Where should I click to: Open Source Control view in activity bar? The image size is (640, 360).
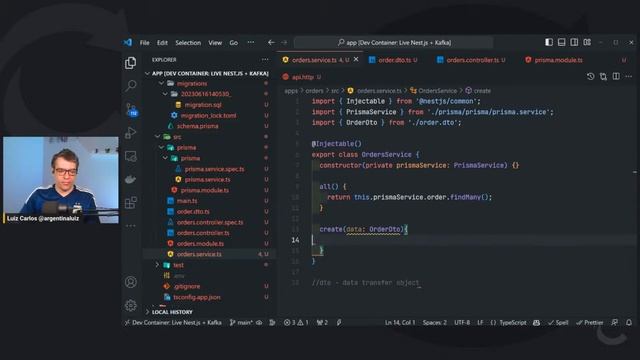131,109
